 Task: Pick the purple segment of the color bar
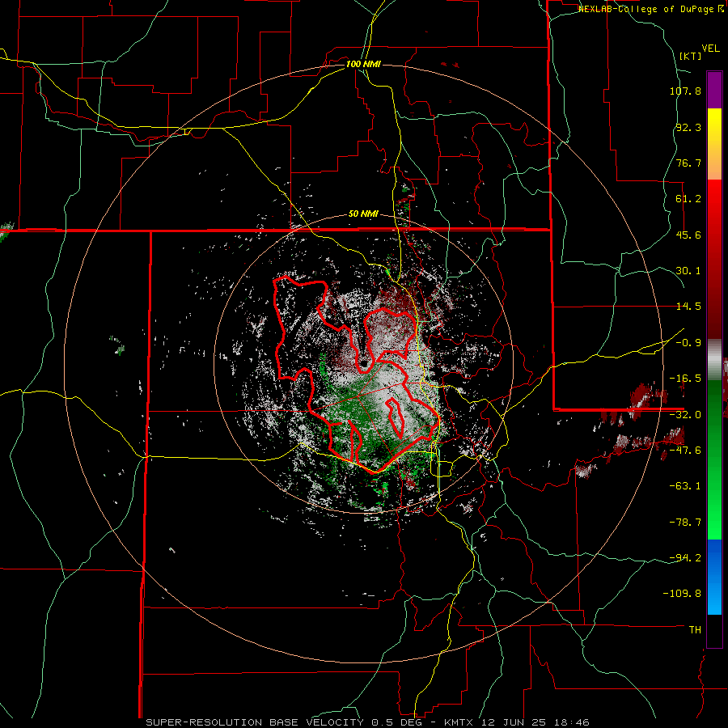(714, 90)
